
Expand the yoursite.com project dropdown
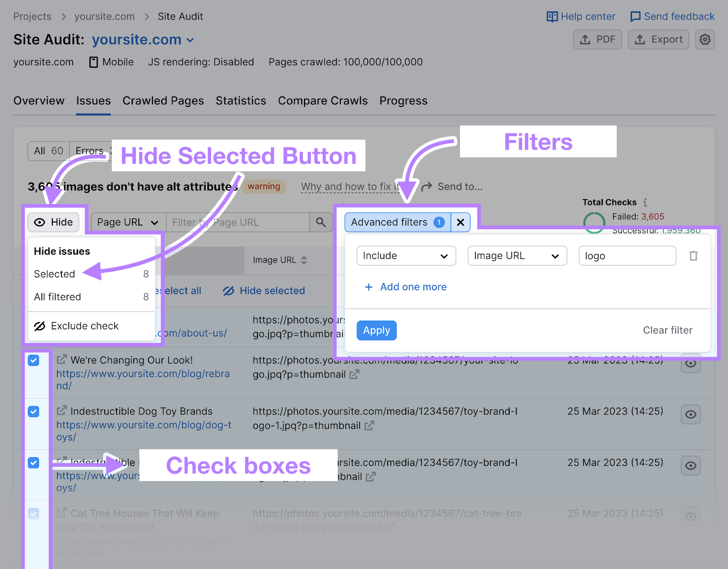[143, 40]
